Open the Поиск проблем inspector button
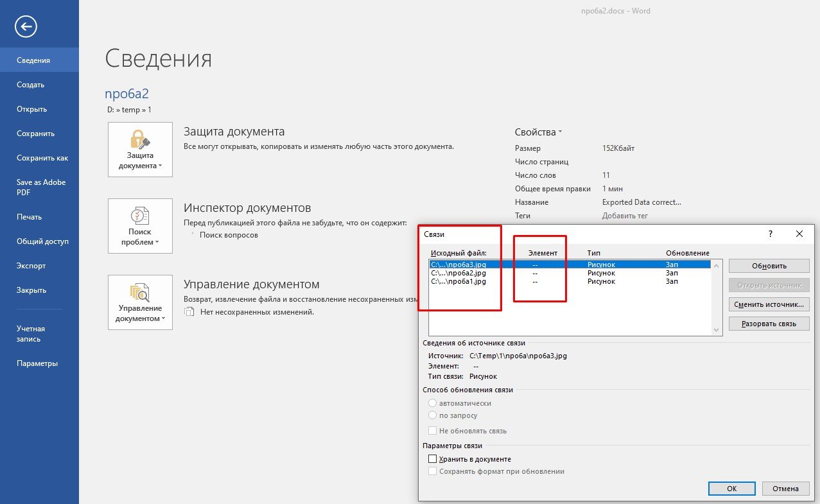This screenshot has width=820, height=504. click(140, 226)
